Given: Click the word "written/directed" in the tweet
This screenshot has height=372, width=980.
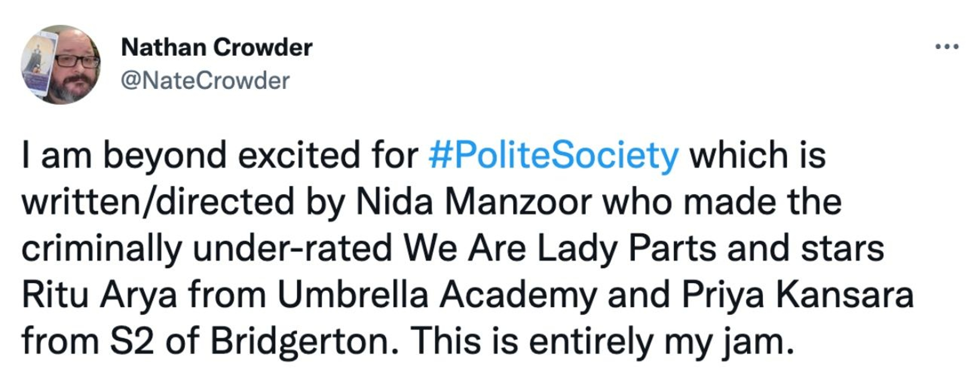Looking at the screenshot, I should (x=158, y=202).
